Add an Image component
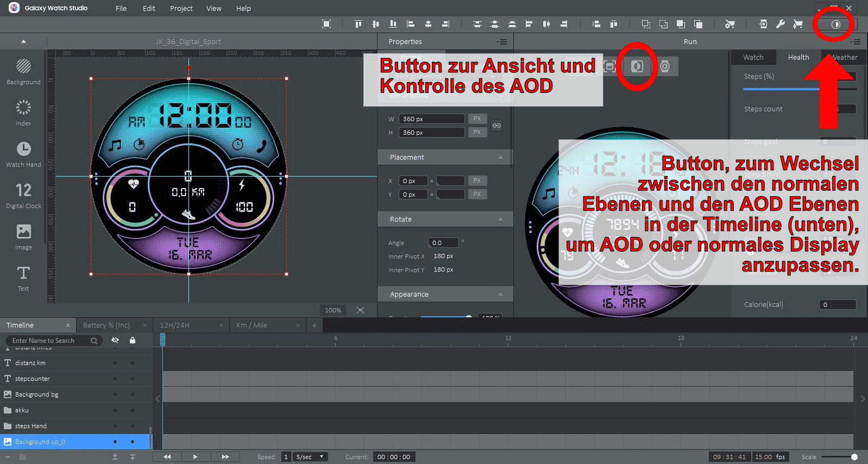The image size is (868, 464). (x=23, y=237)
